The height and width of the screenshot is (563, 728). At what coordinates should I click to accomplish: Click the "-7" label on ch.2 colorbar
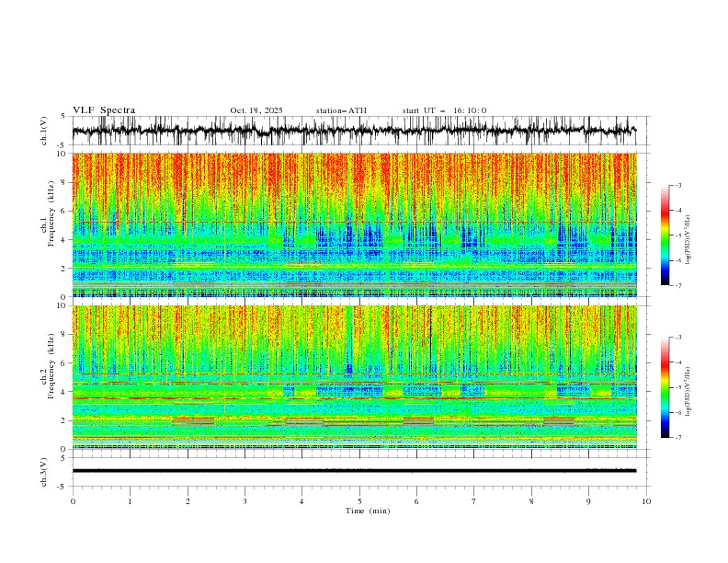pos(678,438)
